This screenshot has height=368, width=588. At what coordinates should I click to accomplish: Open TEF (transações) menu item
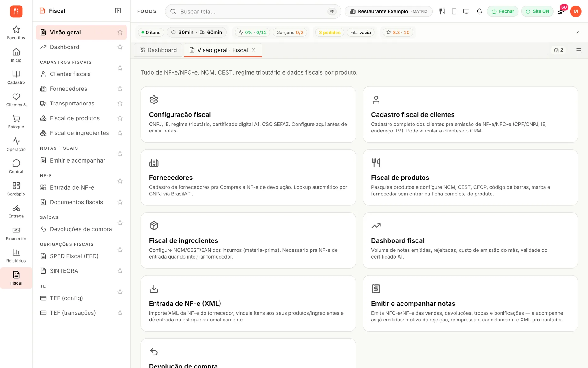point(73,313)
